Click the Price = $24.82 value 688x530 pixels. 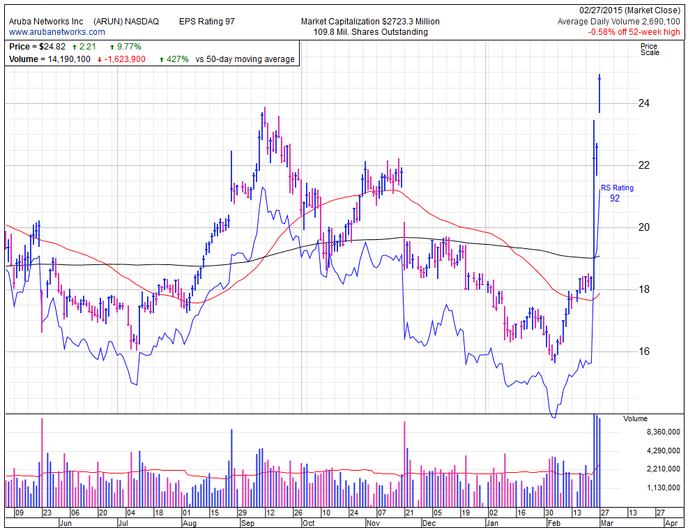[x=37, y=47]
